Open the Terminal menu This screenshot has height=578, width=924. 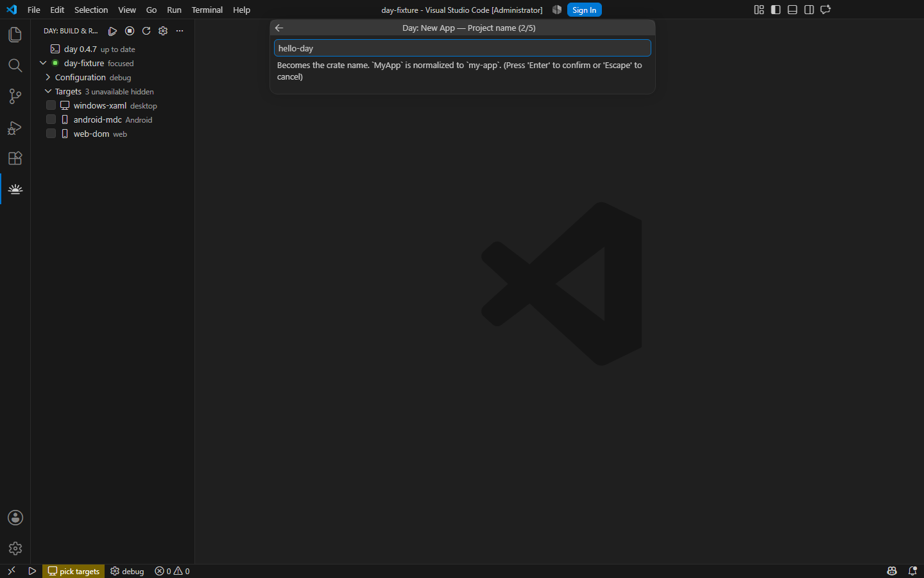pyautogui.click(x=207, y=10)
